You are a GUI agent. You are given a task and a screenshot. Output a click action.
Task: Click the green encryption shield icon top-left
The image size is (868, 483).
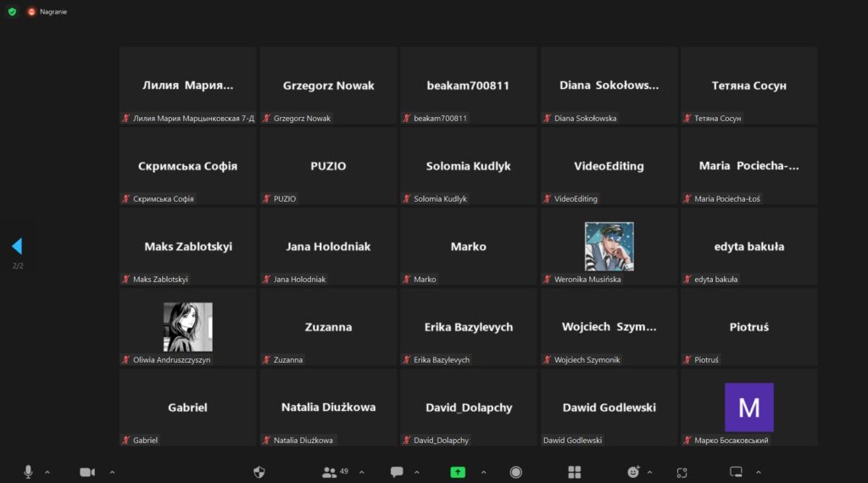click(x=12, y=12)
